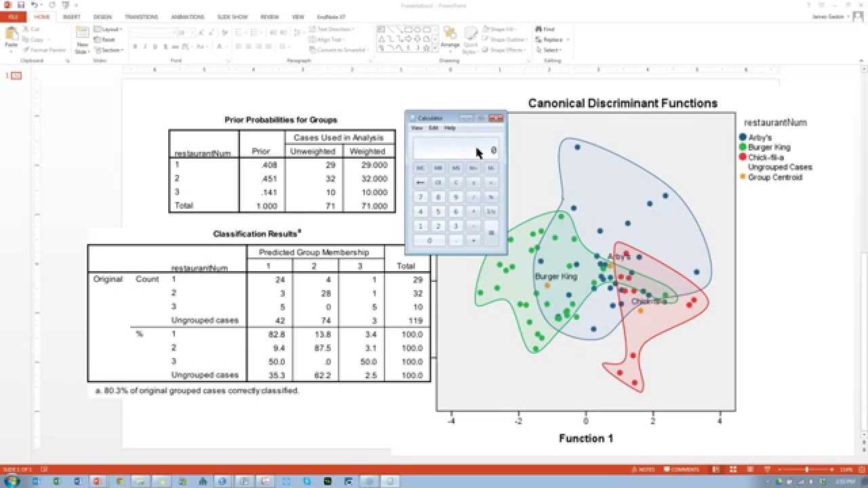This screenshot has width=868, height=488.
Task: Click the Calculator display field
Action: coord(456,148)
